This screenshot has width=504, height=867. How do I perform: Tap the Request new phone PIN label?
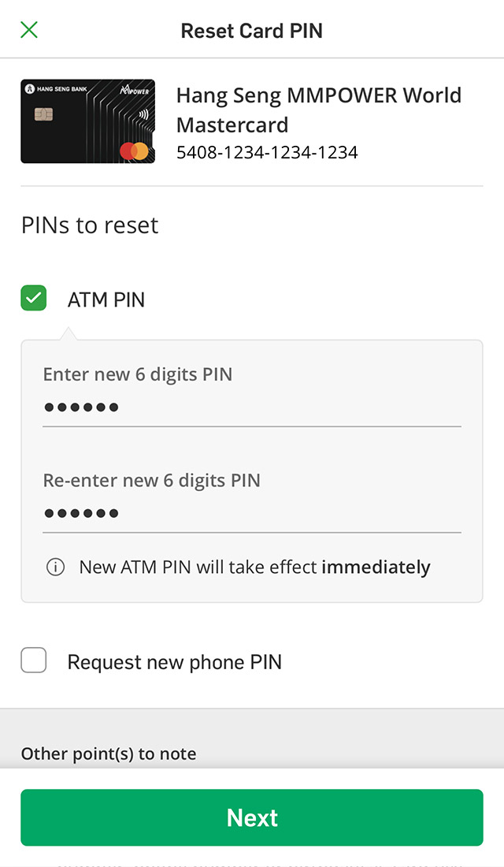(x=174, y=662)
